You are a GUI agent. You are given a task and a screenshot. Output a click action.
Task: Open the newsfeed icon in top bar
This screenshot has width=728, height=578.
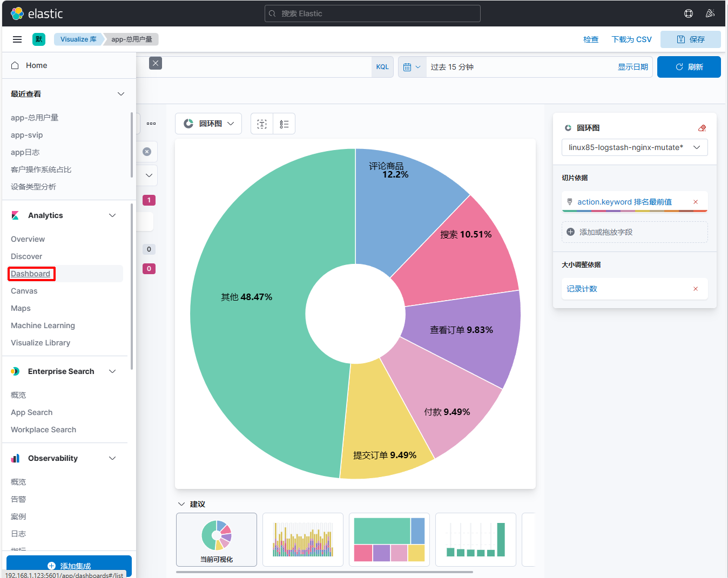710,13
